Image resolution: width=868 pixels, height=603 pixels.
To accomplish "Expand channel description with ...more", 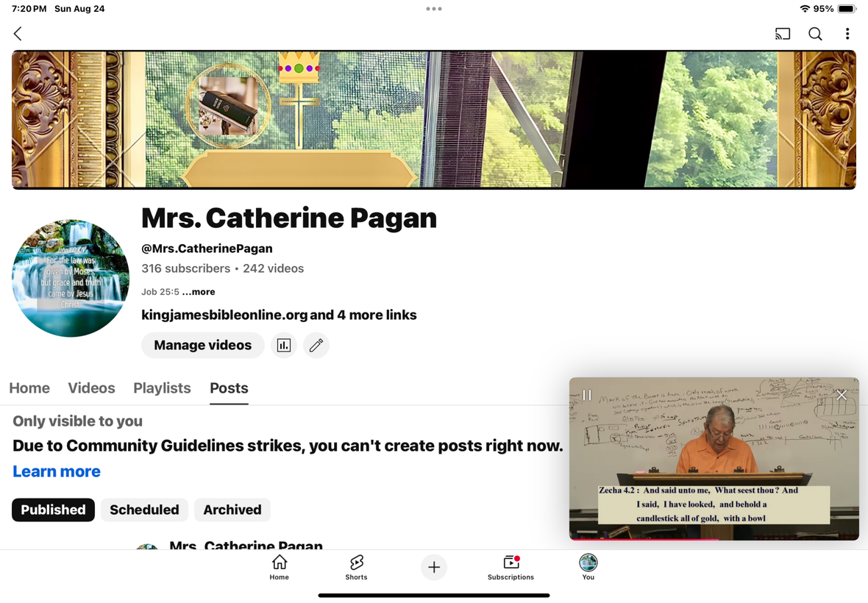I will [x=198, y=291].
